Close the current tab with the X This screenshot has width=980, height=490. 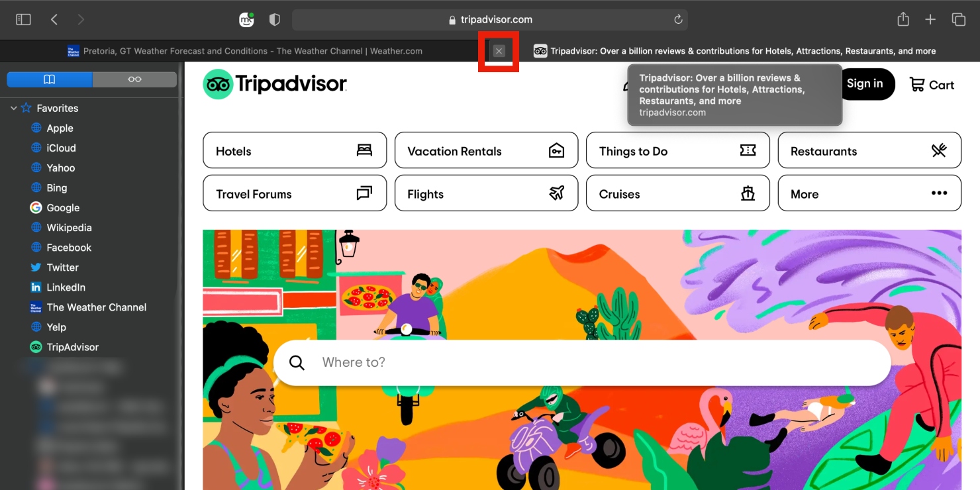(499, 51)
